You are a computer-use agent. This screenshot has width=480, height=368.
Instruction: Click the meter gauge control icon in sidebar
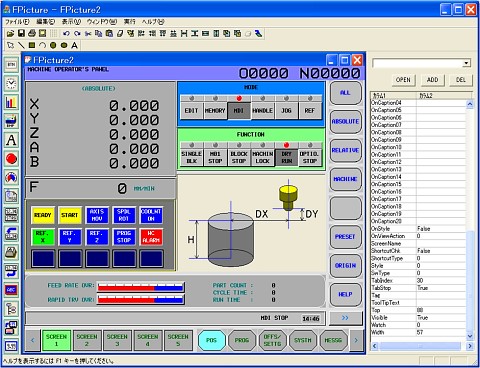click(x=11, y=177)
